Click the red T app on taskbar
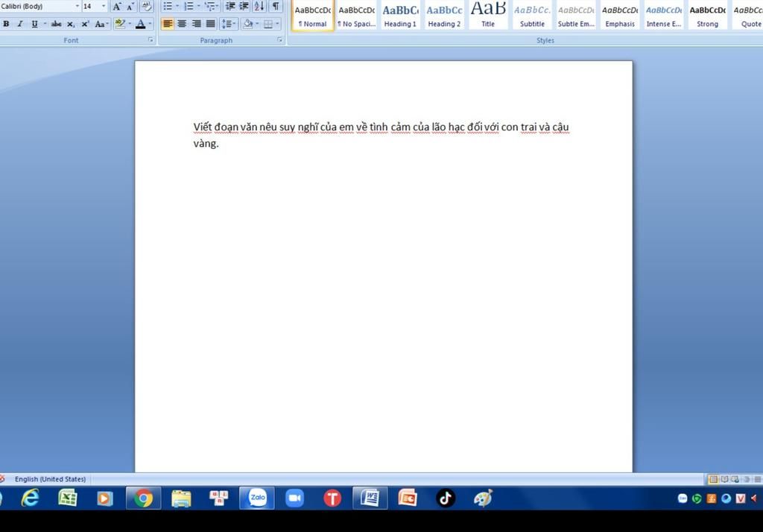 click(332, 498)
